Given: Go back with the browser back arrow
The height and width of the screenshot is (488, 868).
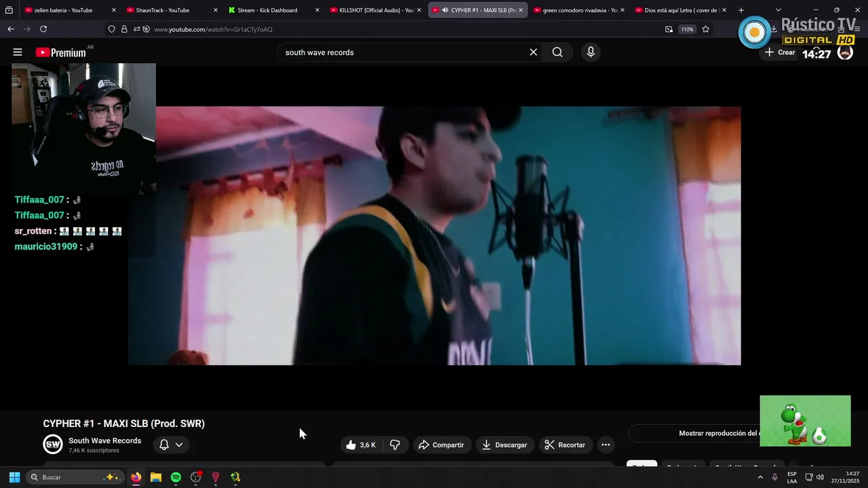Looking at the screenshot, I should point(10,29).
